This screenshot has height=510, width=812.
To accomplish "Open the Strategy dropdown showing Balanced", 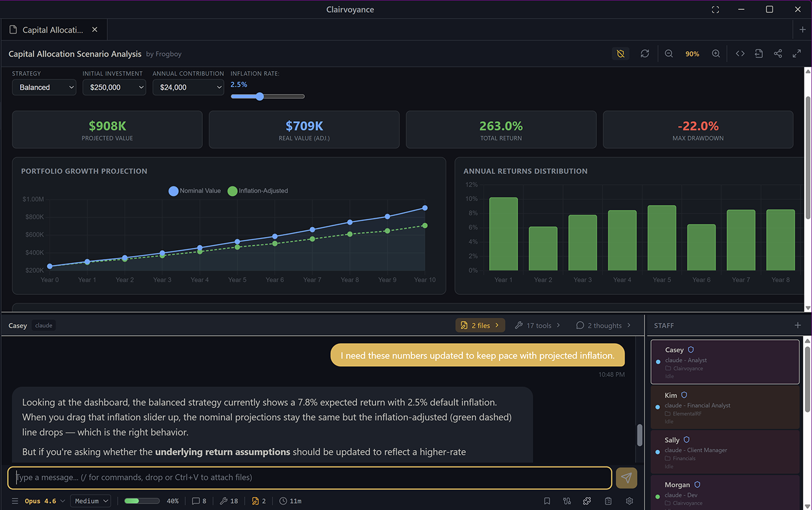I will point(44,87).
